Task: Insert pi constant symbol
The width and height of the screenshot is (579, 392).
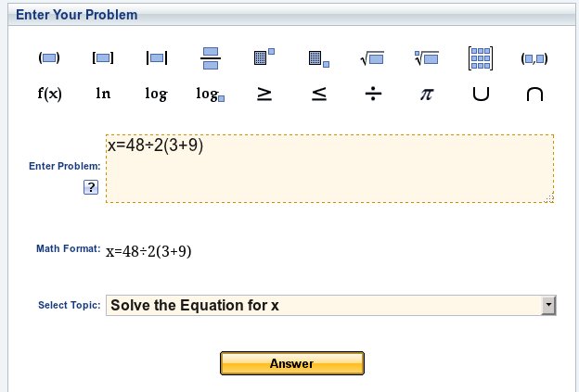Action: click(426, 95)
